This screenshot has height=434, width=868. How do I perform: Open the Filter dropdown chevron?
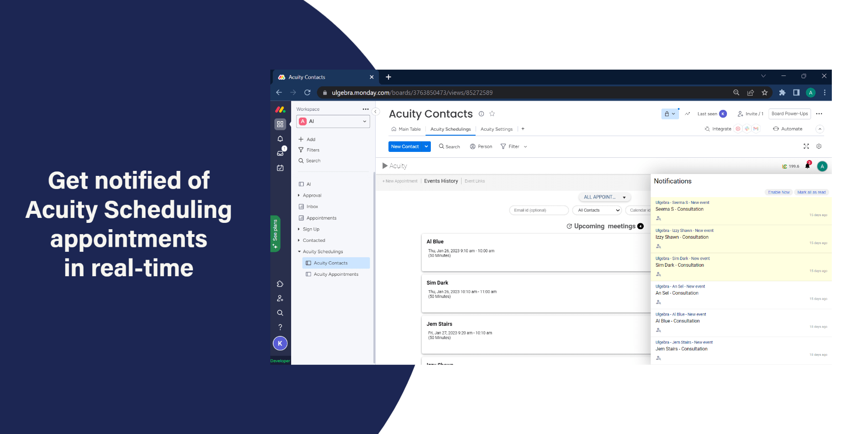tap(525, 147)
